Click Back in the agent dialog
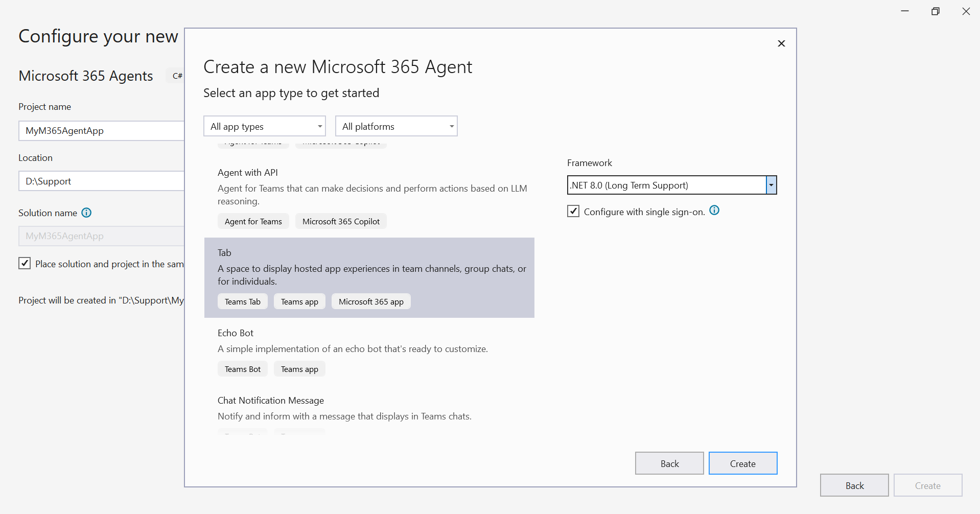Image resolution: width=980 pixels, height=514 pixels. [669, 463]
